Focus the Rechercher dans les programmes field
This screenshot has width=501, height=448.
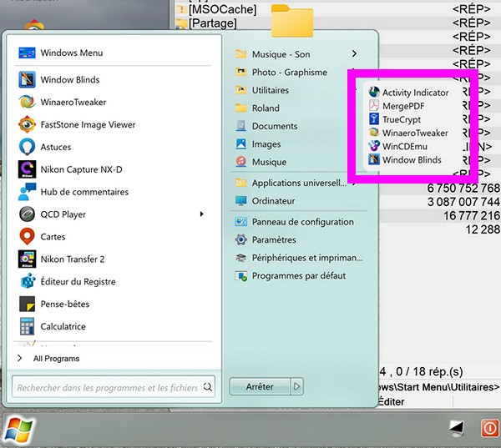tap(113, 387)
